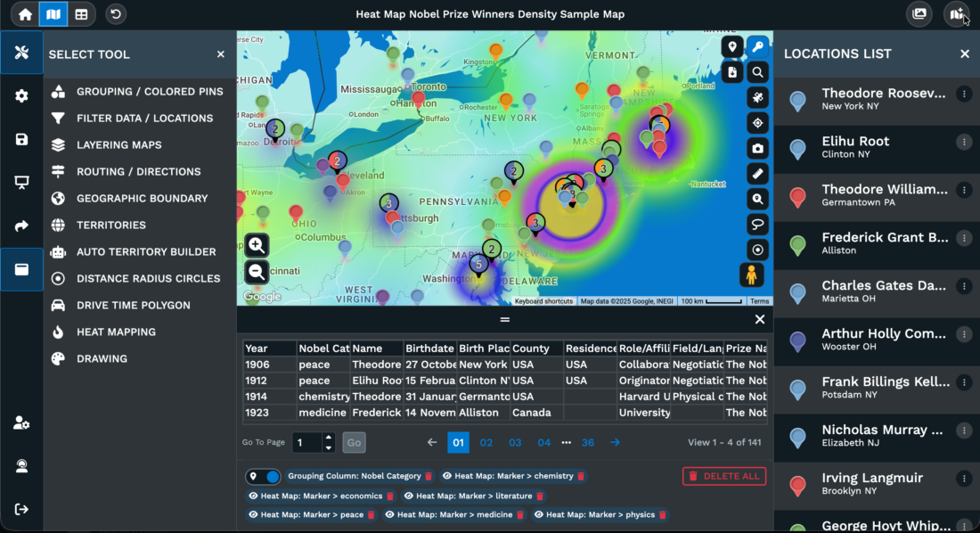Screen dimensions: 980x533
Task: Go to page 03 of the table
Action: click(x=515, y=442)
